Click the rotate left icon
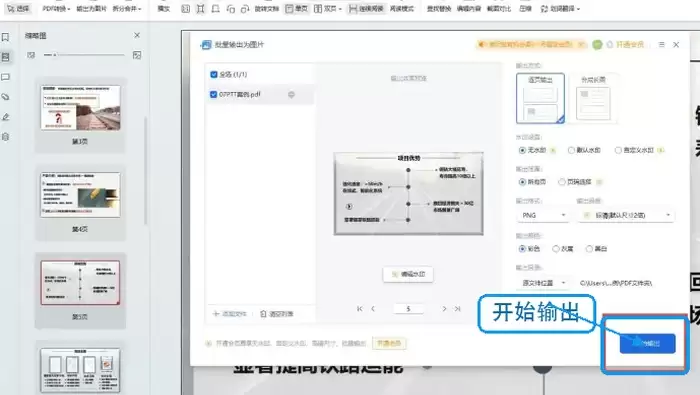 coord(230,8)
